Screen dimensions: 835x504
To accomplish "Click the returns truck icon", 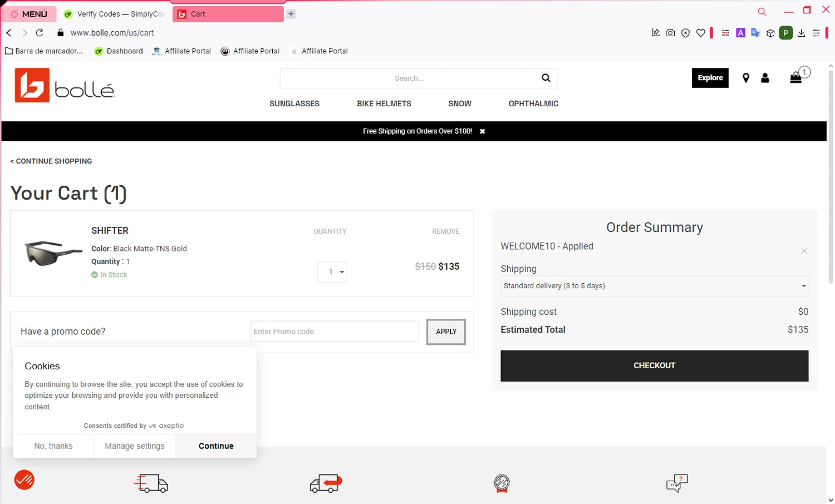I will pyautogui.click(x=326, y=483).
